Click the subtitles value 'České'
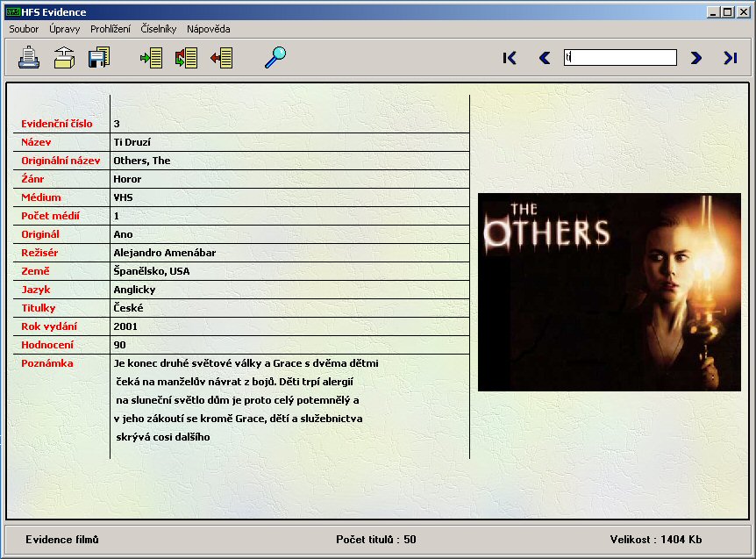This screenshot has width=756, height=559. tap(128, 308)
